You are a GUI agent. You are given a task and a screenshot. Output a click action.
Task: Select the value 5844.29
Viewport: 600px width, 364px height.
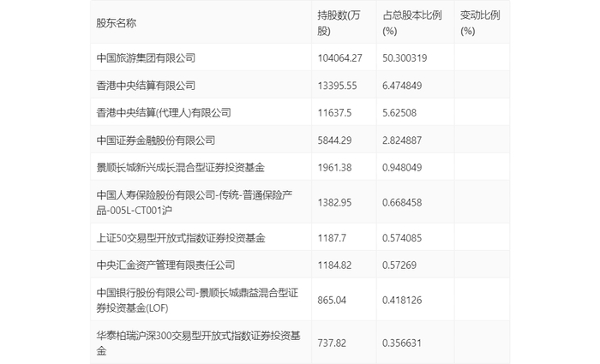[334, 140]
